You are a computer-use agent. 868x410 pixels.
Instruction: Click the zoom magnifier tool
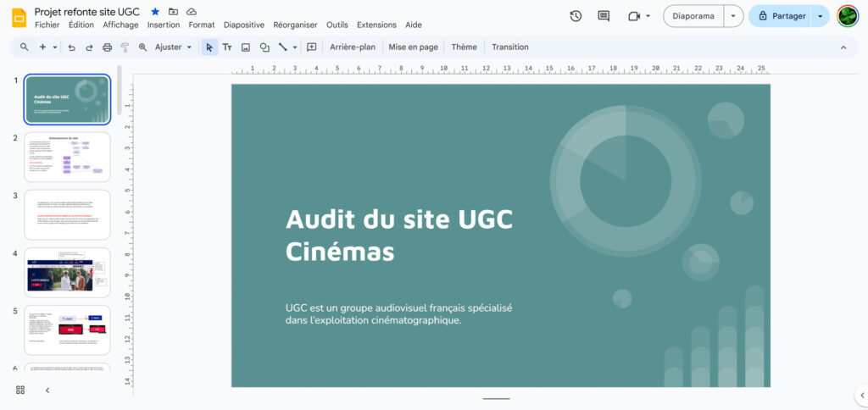pos(142,47)
